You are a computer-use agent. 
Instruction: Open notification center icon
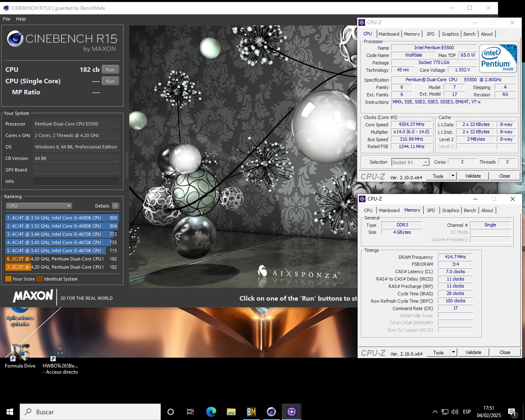pos(512,412)
